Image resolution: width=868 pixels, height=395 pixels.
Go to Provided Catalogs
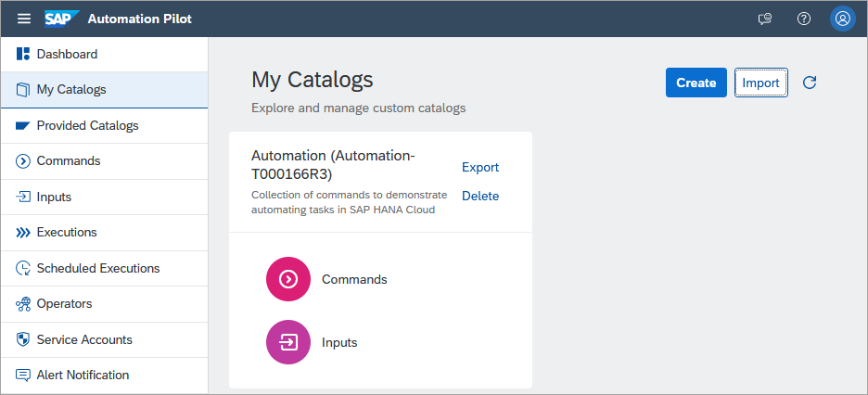pyautogui.click(x=105, y=125)
